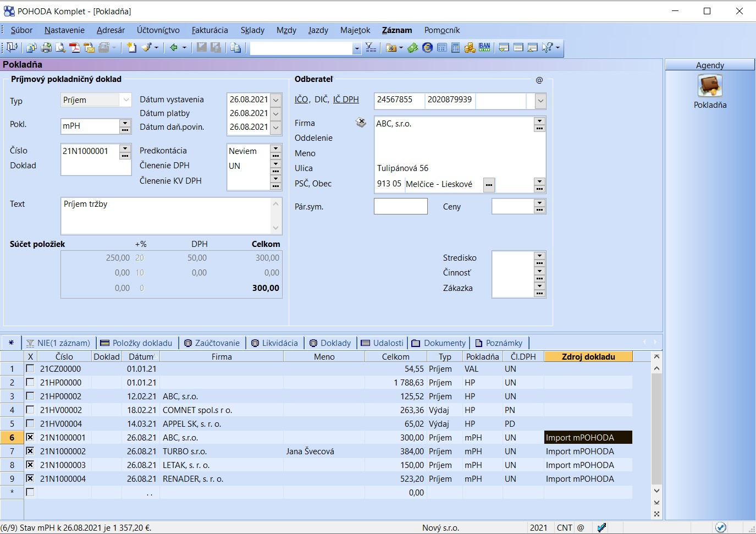Viewport: 756px width, 534px height.
Task: Expand the Členenie DPH dropdown showing UN
Action: coord(276,164)
